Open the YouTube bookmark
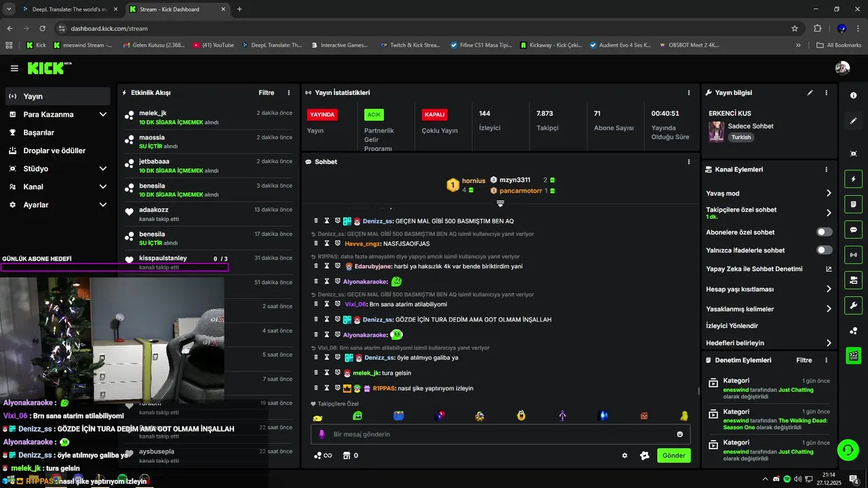 click(213, 45)
